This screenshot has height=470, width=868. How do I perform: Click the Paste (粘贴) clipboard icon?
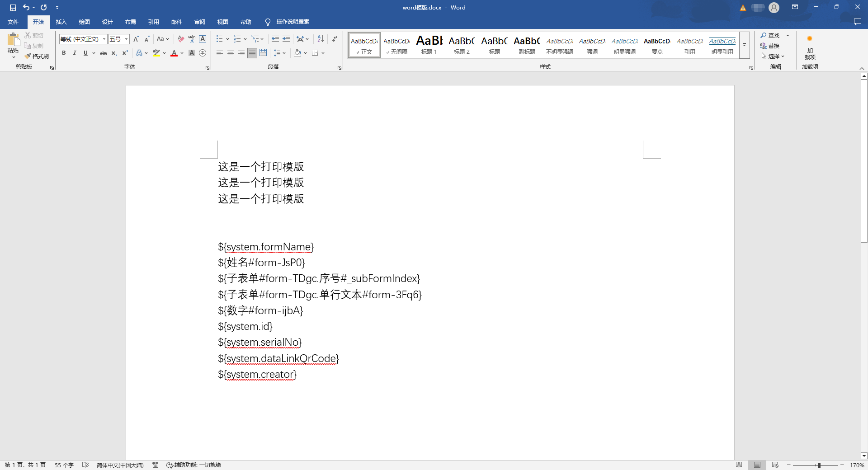[x=14, y=40]
